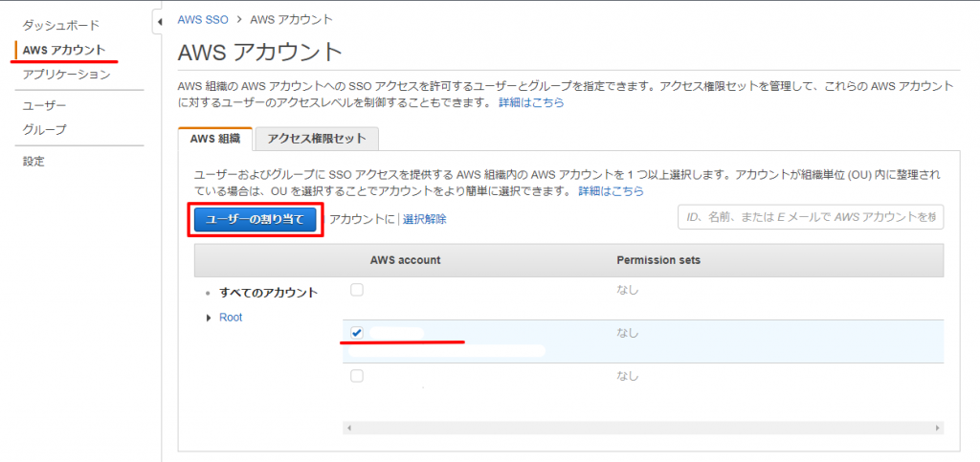Select AWS アカウント in the sidebar
The width and height of the screenshot is (980, 462).
click(64, 50)
